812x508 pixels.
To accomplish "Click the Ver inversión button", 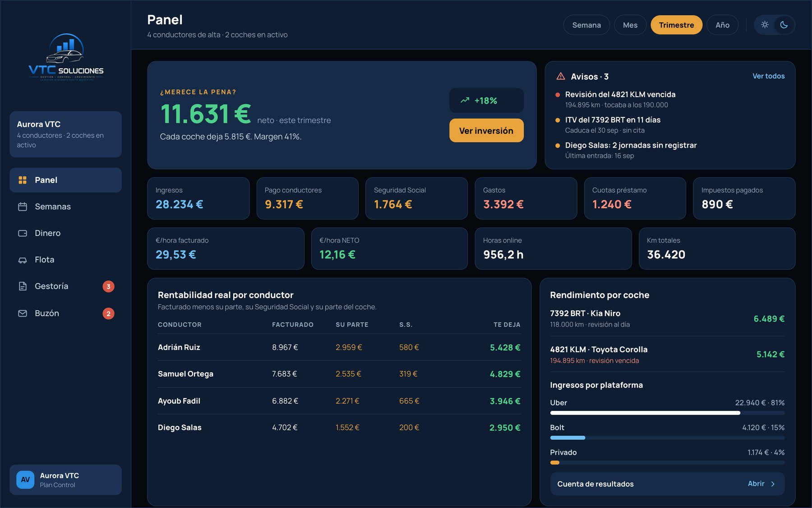I will [486, 130].
